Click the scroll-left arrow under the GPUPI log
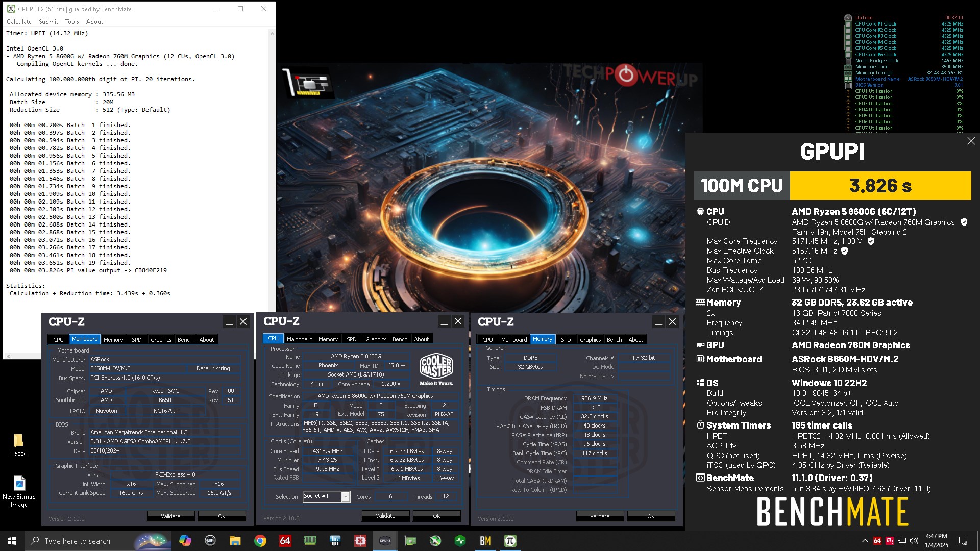This screenshot has width=980, height=551. click(8, 356)
